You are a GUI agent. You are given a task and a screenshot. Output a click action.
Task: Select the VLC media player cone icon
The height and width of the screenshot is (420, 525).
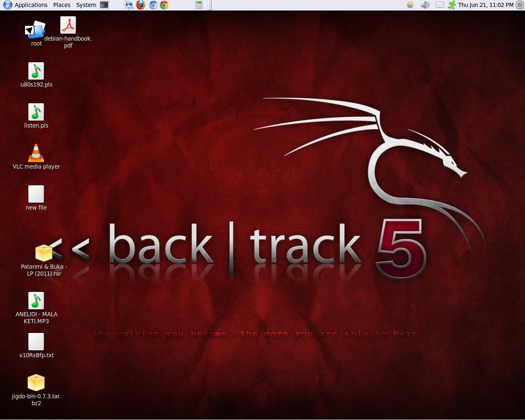[36, 153]
